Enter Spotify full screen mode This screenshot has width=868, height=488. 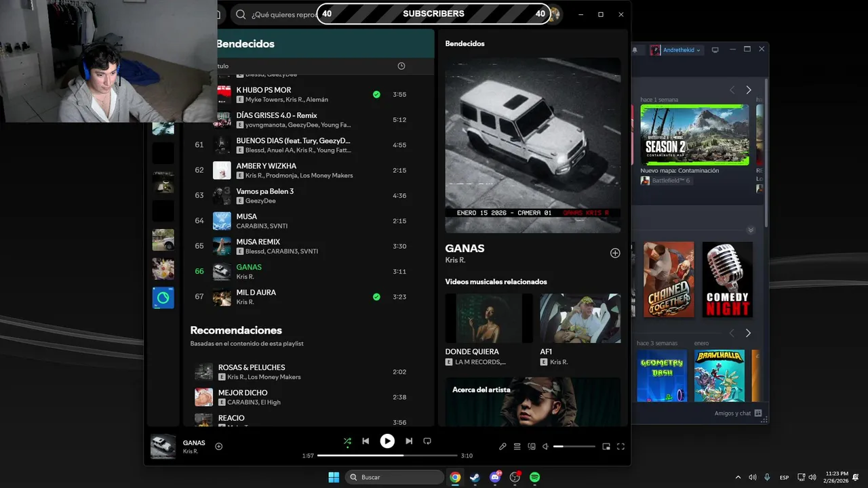tap(620, 447)
